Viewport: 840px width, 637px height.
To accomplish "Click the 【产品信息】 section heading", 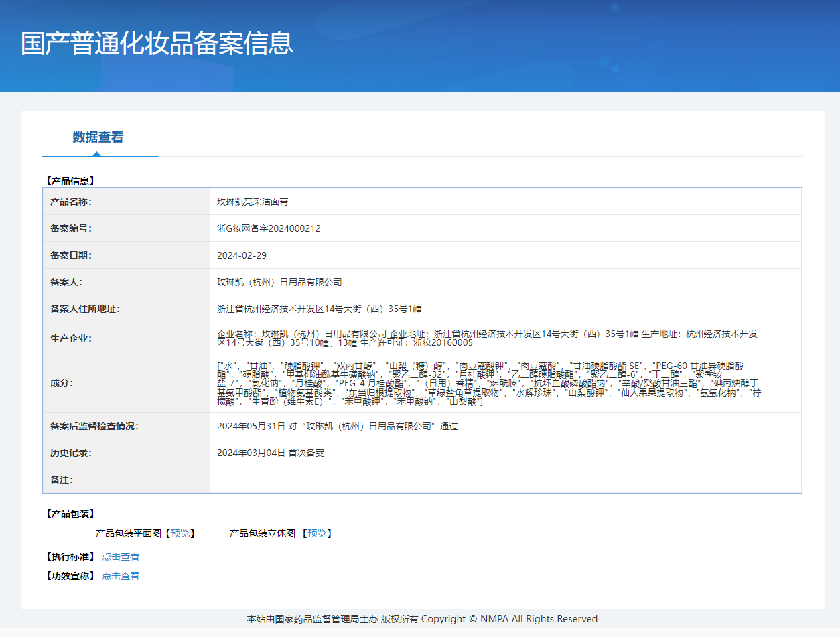I will tap(70, 180).
